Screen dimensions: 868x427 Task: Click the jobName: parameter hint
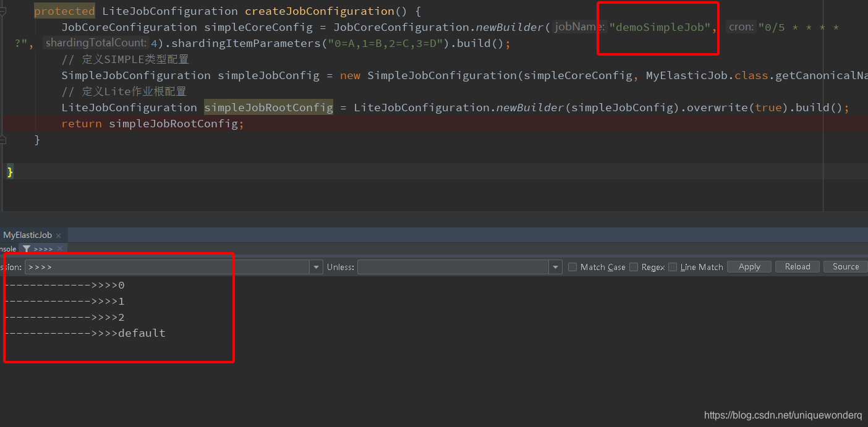[579, 27]
